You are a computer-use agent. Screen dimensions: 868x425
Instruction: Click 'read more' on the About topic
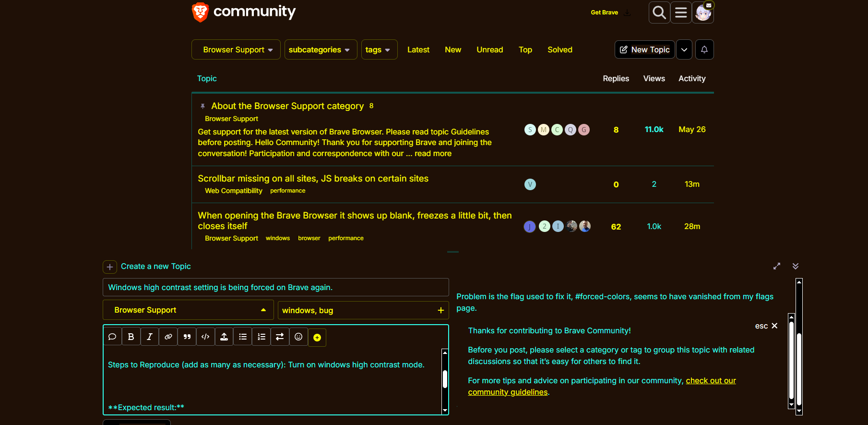[433, 154]
